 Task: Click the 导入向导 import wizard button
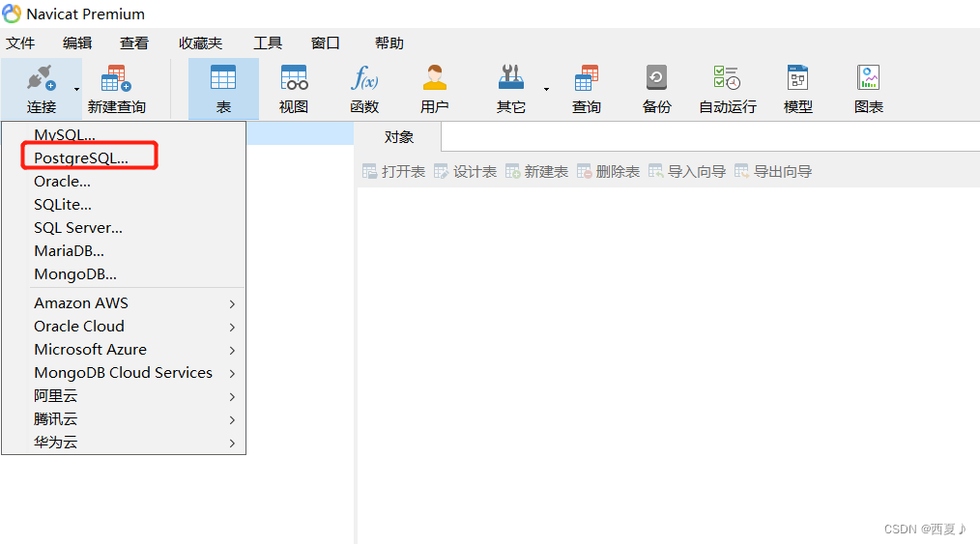[687, 172]
